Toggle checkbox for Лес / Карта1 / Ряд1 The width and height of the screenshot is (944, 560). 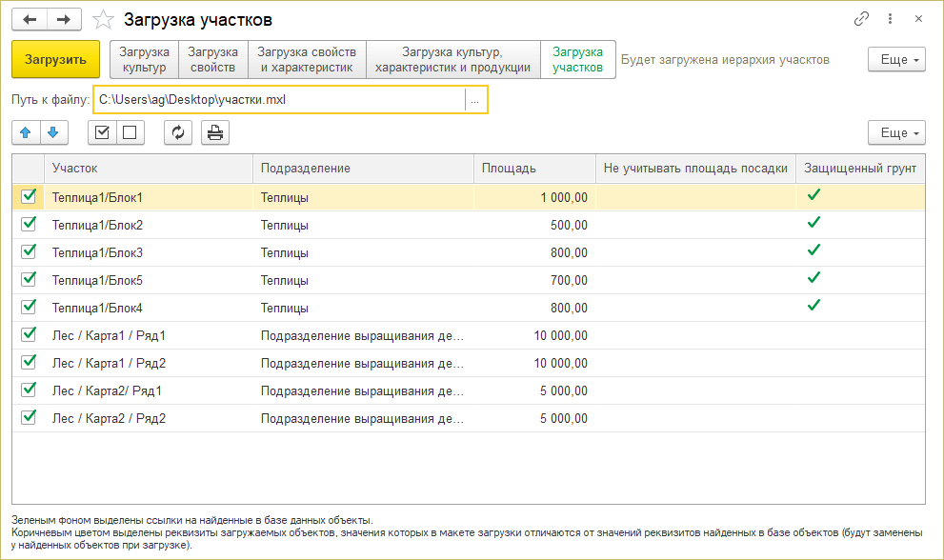pyautogui.click(x=29, y=335)
